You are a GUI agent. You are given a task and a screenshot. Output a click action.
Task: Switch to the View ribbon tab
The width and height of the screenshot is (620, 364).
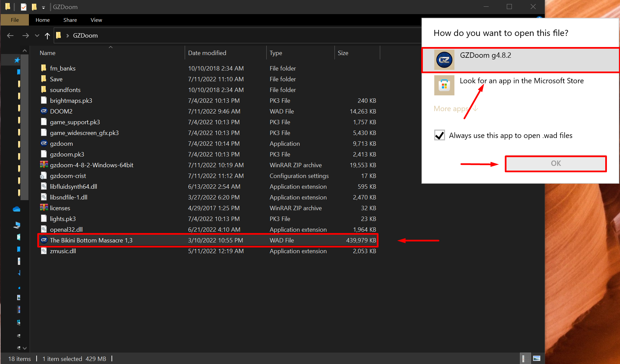click(96, 20)
